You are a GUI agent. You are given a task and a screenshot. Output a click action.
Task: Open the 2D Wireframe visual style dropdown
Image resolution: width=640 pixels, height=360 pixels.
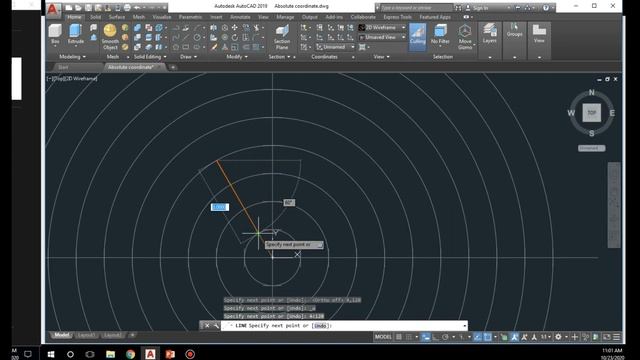(382, 27)
